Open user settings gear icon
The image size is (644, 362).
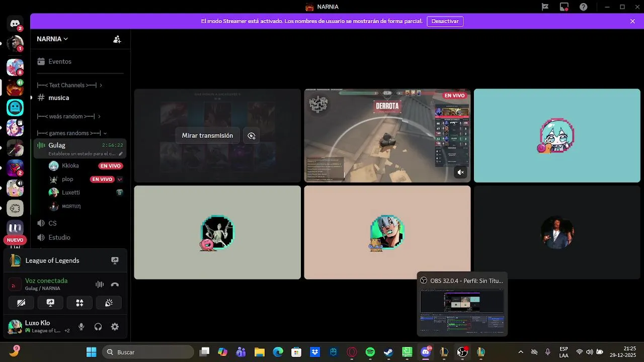(x=115, y=327)
